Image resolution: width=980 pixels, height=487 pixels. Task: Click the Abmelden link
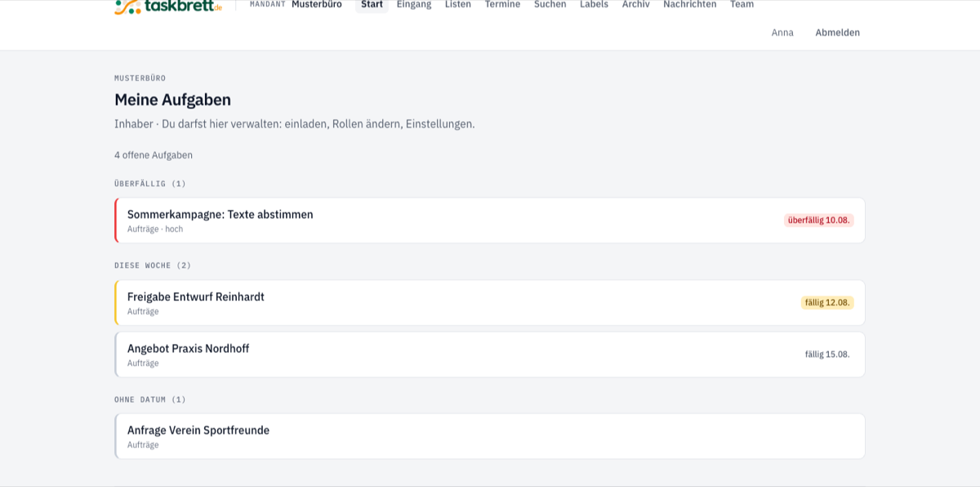(837, 33)
